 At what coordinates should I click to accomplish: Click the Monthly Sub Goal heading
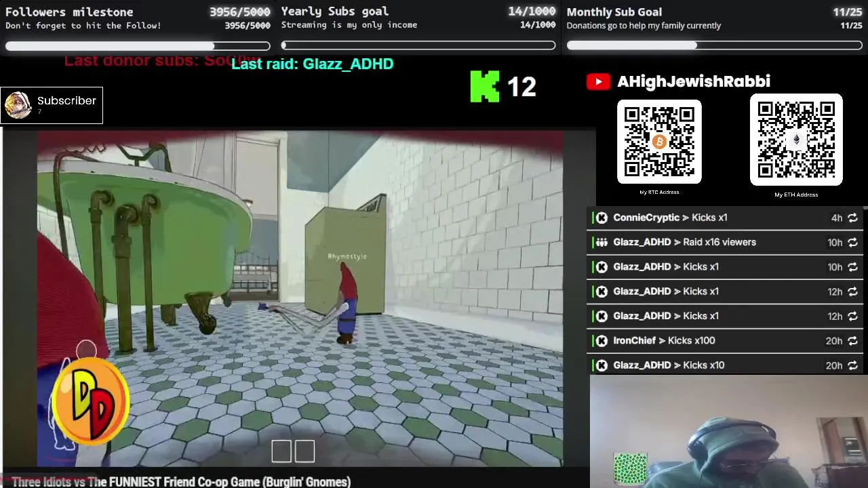[x=614, y=12]
